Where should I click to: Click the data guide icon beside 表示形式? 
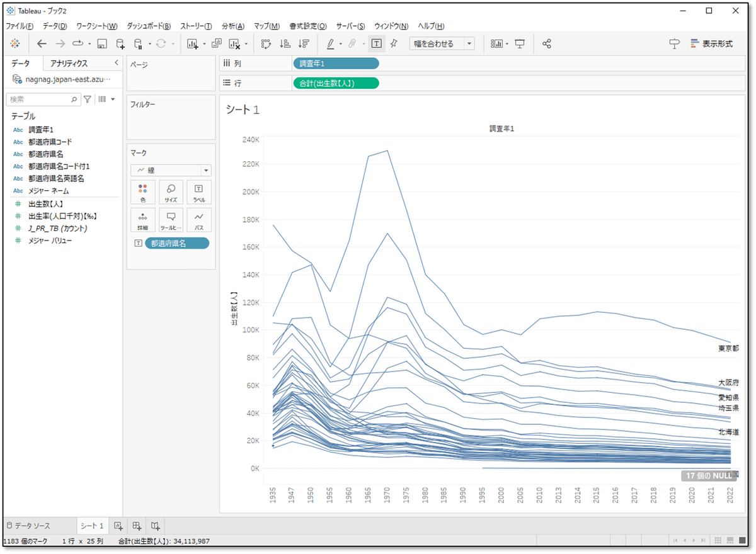675,43
